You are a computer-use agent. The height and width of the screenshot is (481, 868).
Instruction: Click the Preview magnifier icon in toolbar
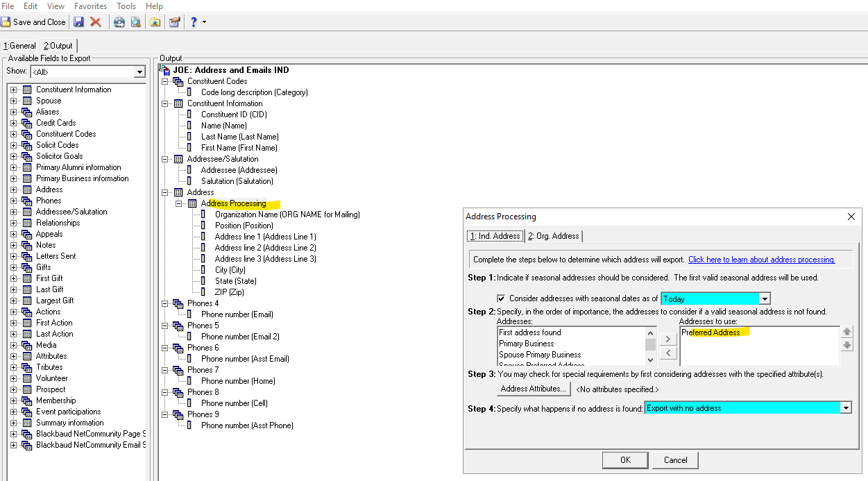pos(135,22)
